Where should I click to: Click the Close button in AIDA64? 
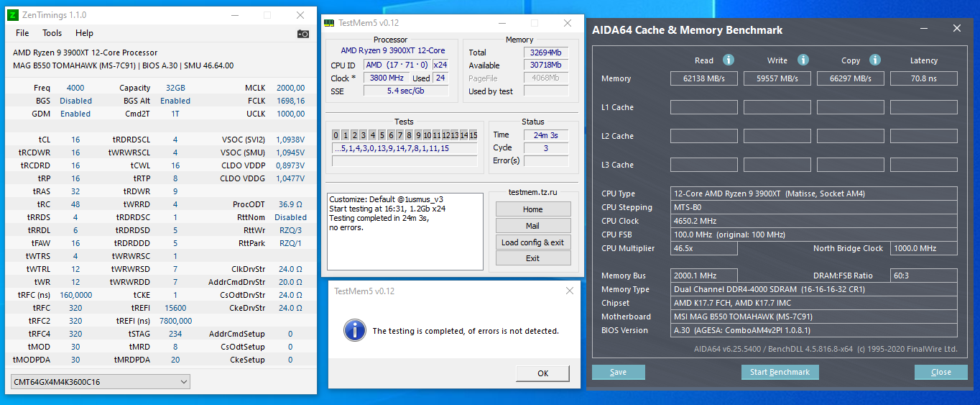(x=941, y=372)
